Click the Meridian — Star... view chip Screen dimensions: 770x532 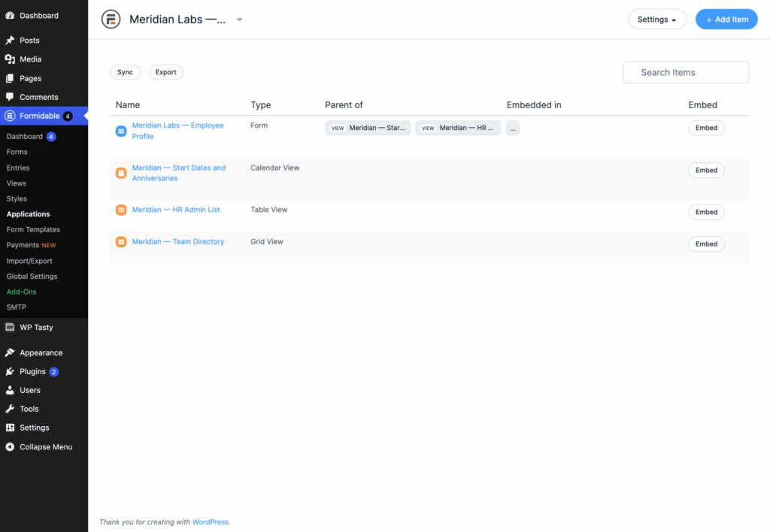click(368, 128)
